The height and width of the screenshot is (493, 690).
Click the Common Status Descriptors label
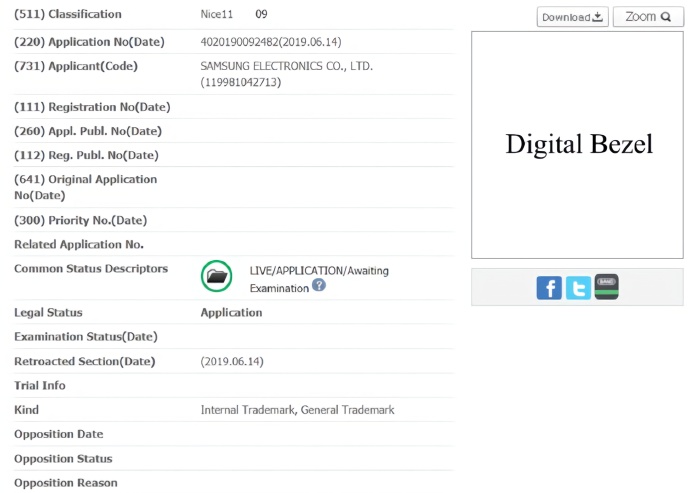pyautogui.click(x=91, y=269)
